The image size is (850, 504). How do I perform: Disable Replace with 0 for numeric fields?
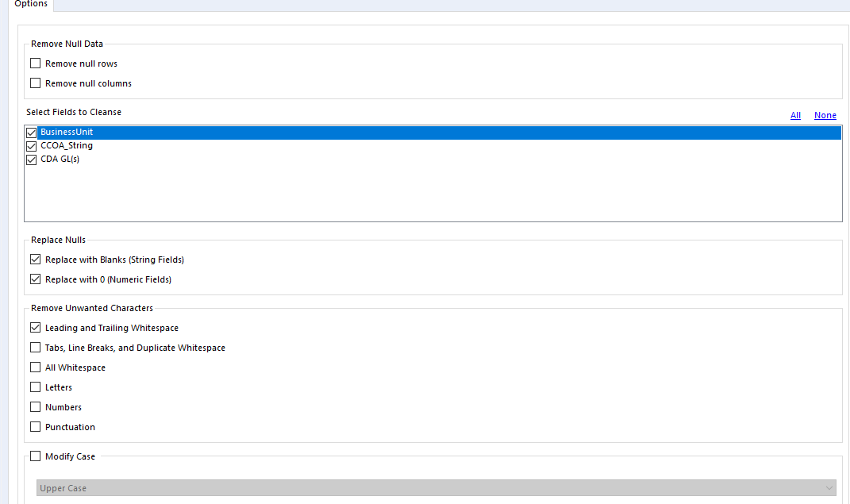point(35,279)
